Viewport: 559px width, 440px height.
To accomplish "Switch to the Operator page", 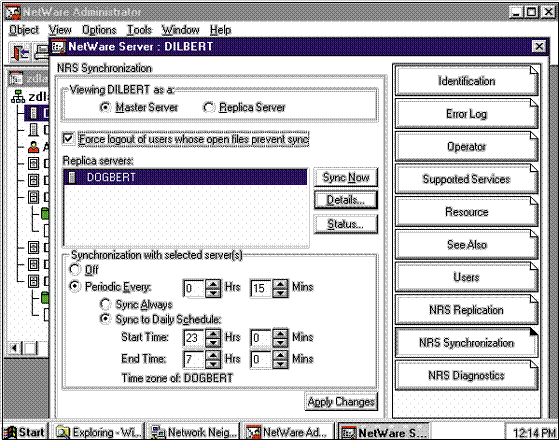I will (x=466, y=147).
